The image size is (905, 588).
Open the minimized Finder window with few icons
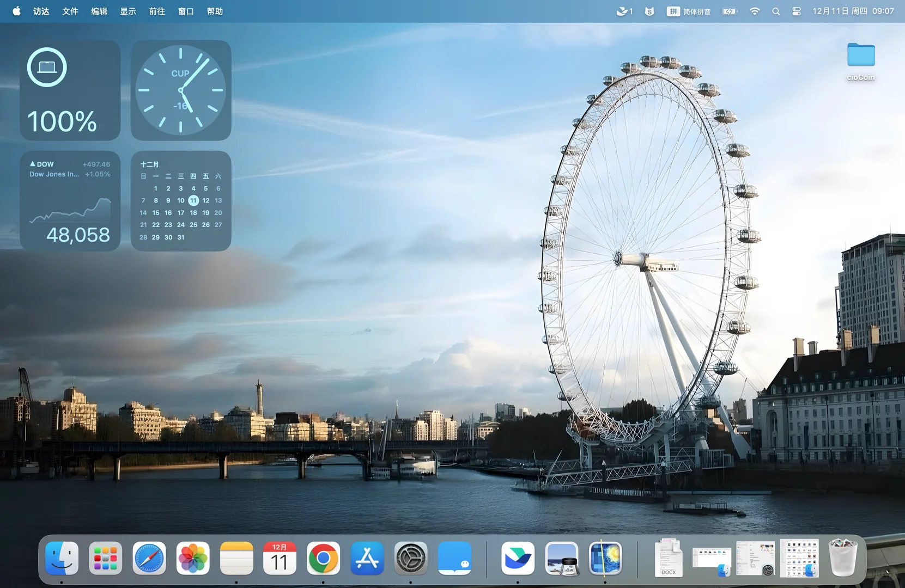click(x=712, y=562)
